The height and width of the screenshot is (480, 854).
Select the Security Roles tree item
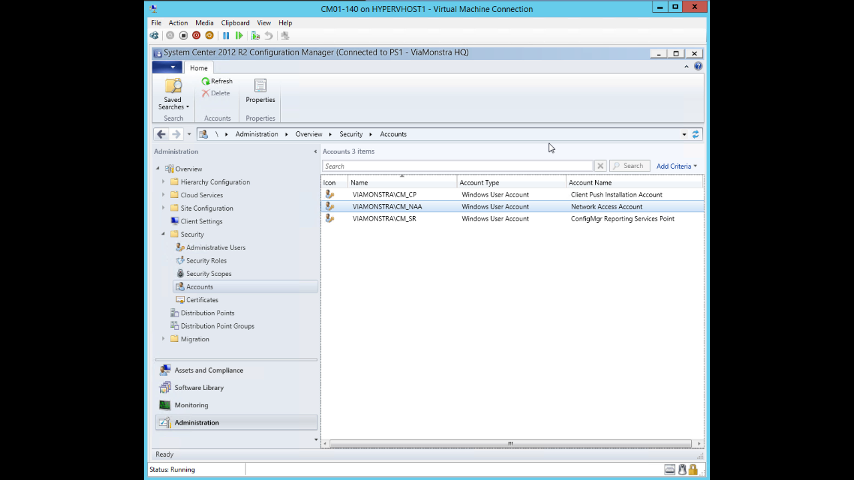[x=206, y=260]
